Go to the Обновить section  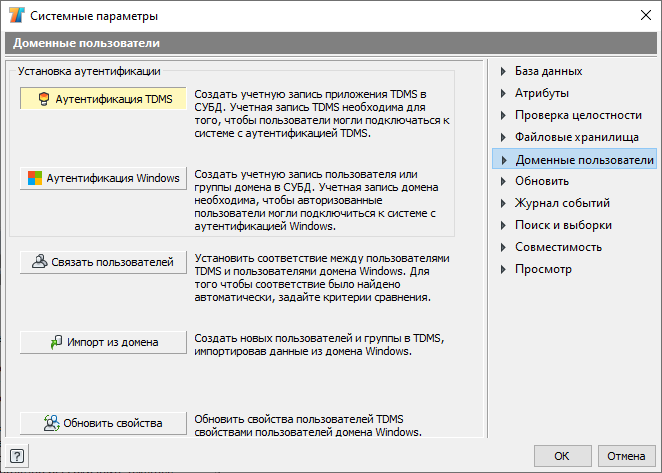click(x=542, y=181)
